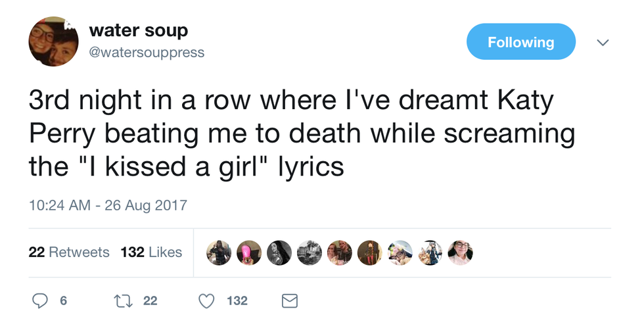Screen dimensions: 644x336
Task: Open first liker's avatar in the row
Action: point(219,252)
